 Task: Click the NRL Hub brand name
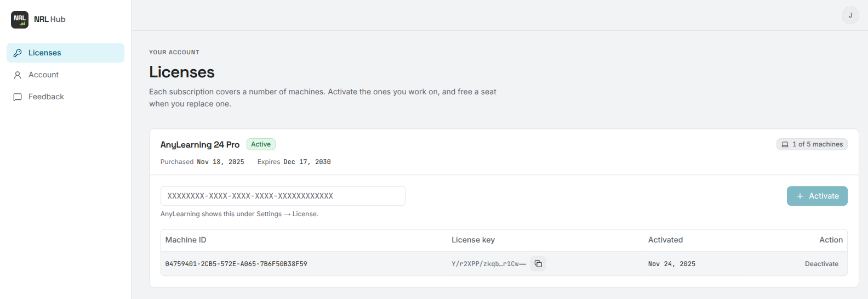(50, 19)
